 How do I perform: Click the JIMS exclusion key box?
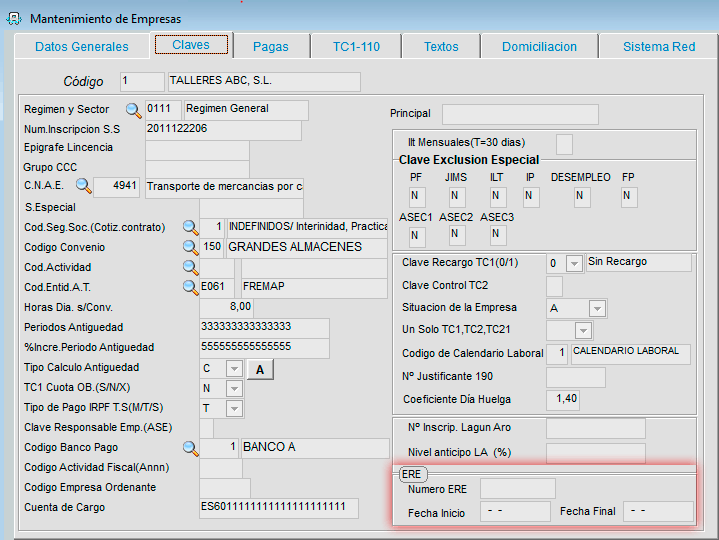pos(457,197)
